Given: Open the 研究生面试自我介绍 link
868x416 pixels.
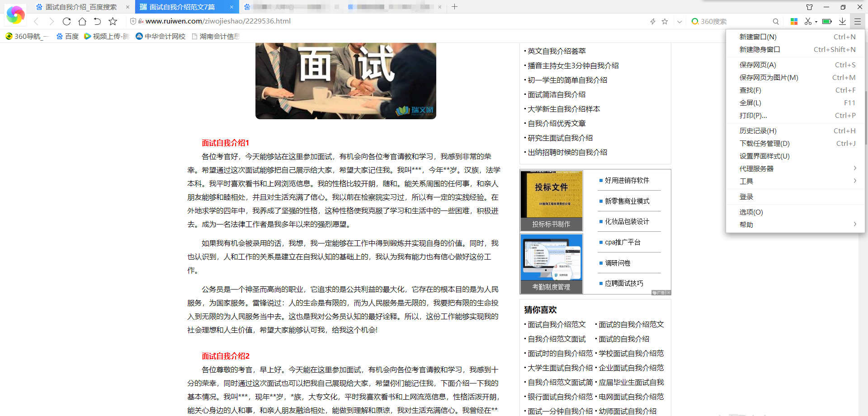Looking at the screenshot, I should tap(560, 138).
